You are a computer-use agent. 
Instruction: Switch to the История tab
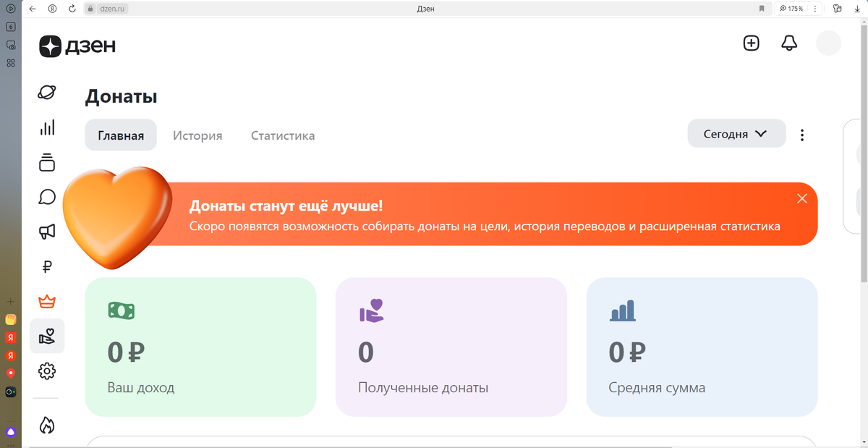click(197, 135)
